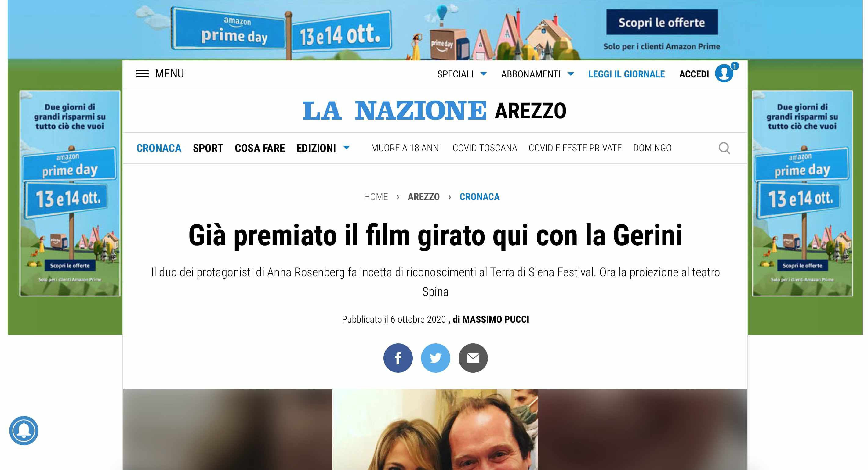Expand the EDIZIONI dropdown
Screen dimensions: 868x470
click(x=323, y=148)
